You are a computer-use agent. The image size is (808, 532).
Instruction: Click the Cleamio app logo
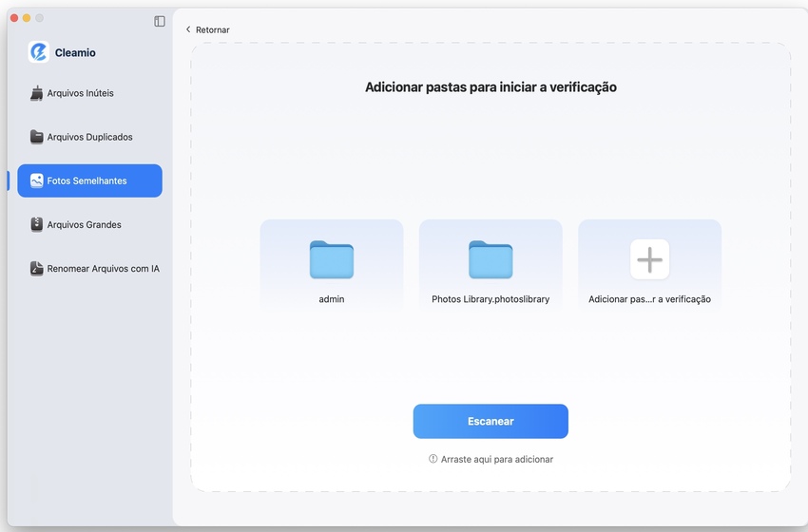pyautogui.click(x=39, y=52)
